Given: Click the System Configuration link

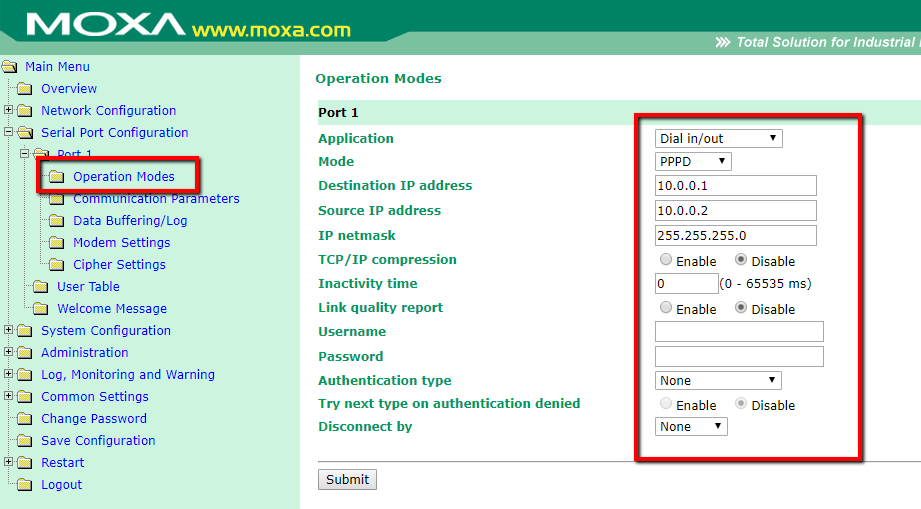Looking at the screenshot, I should (x=106, y=331).
